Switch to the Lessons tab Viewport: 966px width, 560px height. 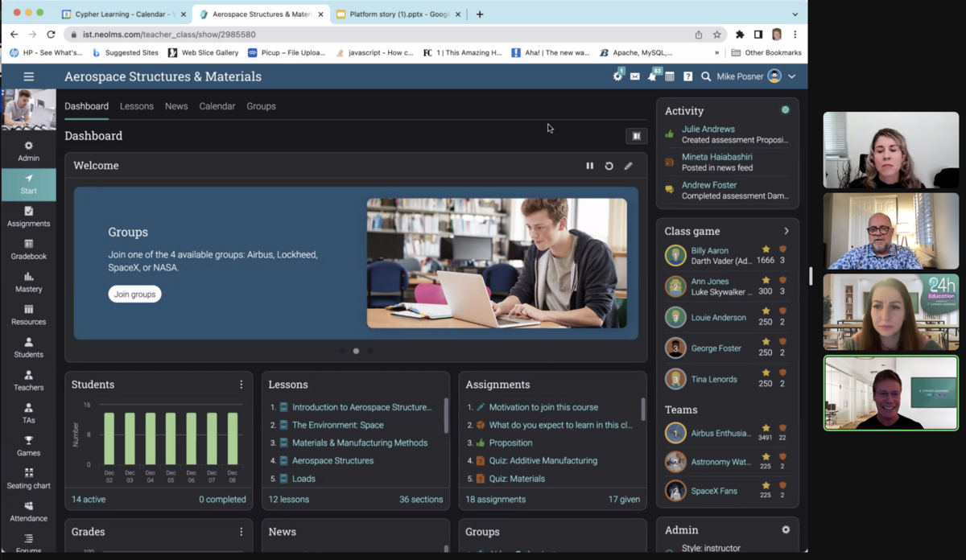(x=137, y=105)
